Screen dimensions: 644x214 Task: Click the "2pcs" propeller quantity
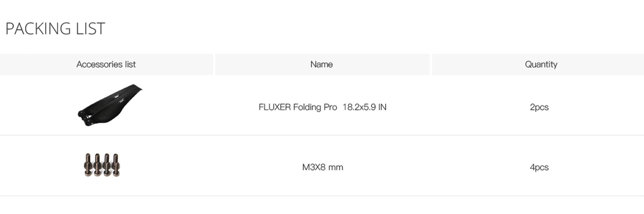(539, 107)
